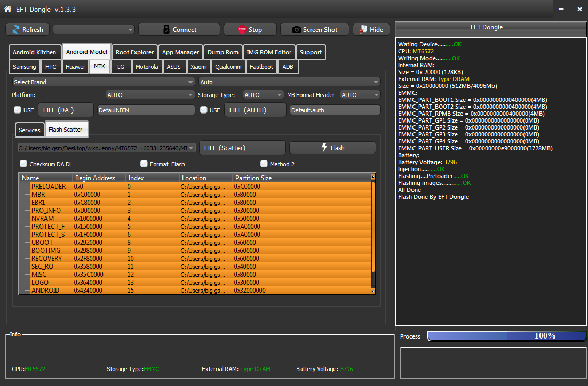Viewport: 588px width, 386px height.
Task: Select the HTC brand tab
Action: pos(51,67)
